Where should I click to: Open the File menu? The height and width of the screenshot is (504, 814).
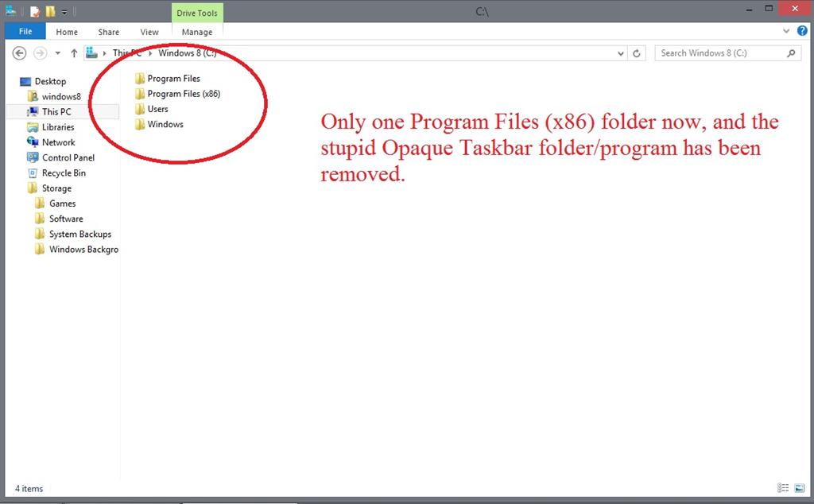pos(25,31)
